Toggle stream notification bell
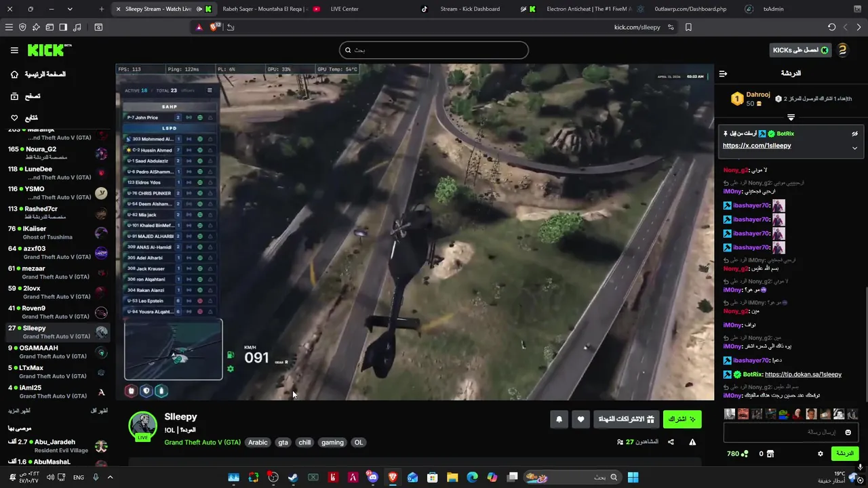The width and height of the screenshot is (868, 488). click(559, 420)
